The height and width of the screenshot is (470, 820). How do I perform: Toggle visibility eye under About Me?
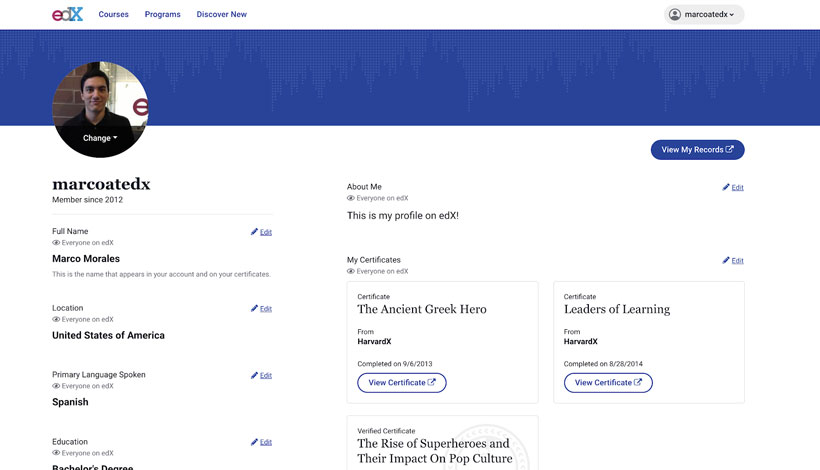[351, 198]
